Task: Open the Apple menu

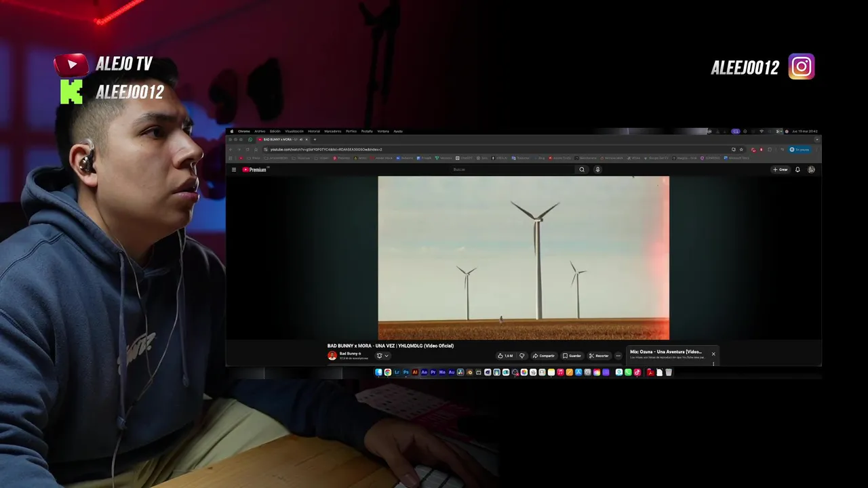Action: (x=232, y=131)
